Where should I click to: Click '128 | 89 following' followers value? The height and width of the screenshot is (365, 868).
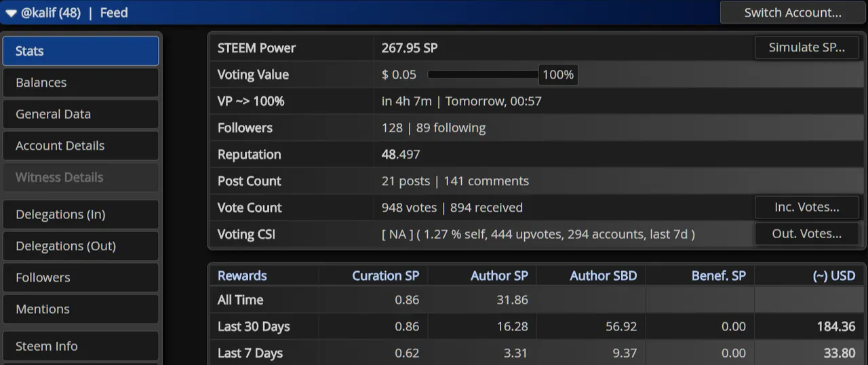[434, 128]
